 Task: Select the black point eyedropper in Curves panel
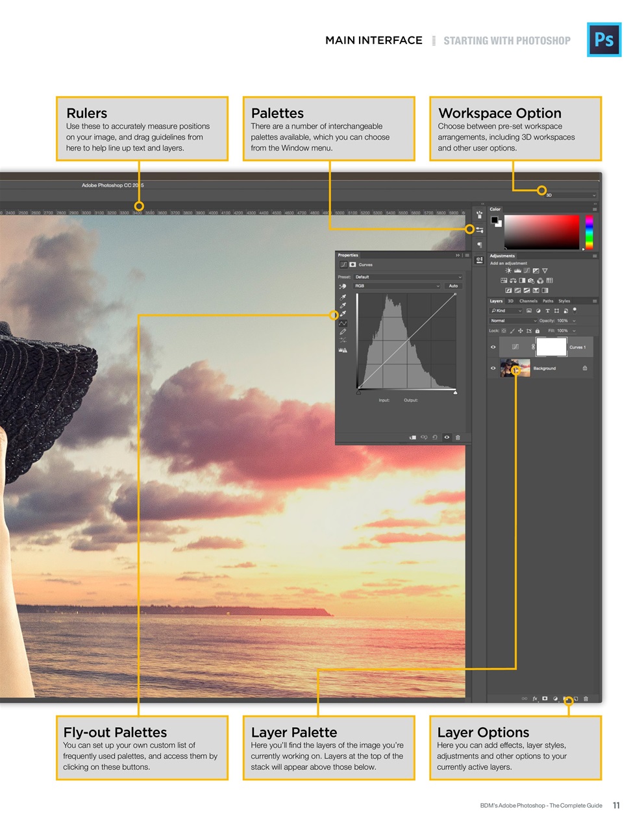343,297
